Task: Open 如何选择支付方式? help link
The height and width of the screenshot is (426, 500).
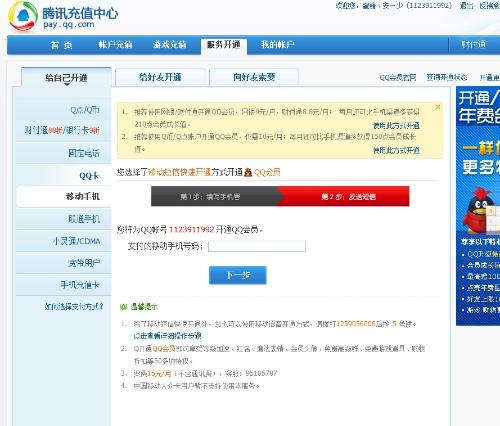Action: click(74, 306)
